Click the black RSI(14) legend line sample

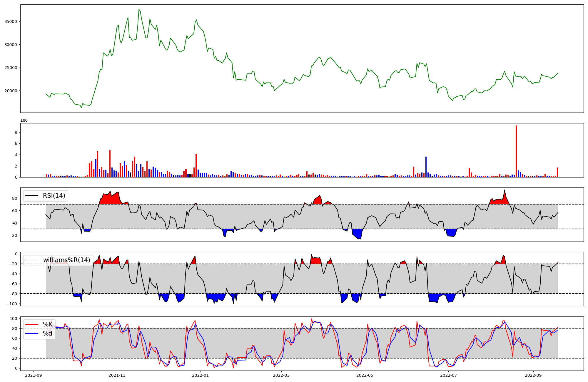(32, 196)
